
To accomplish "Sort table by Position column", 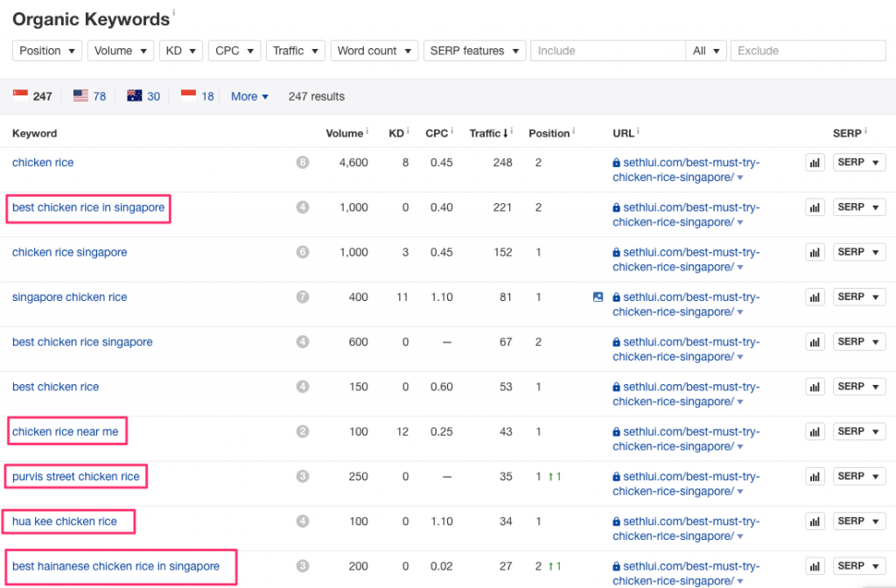I will tap(549, 133).
